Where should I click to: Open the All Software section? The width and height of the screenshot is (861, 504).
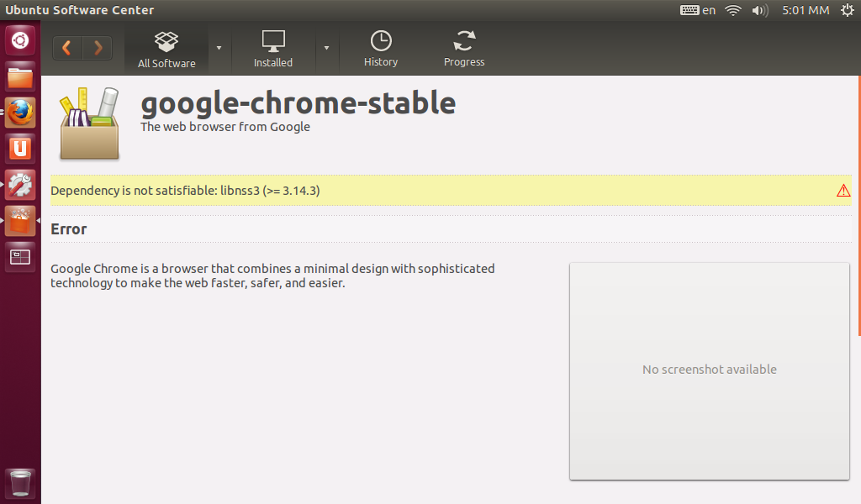(x=166, y=50)
